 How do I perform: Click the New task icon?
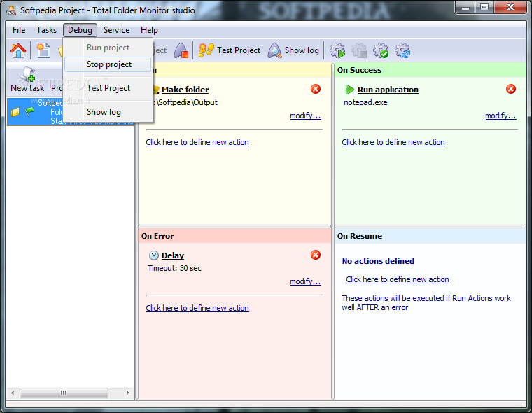click(27, 75)
